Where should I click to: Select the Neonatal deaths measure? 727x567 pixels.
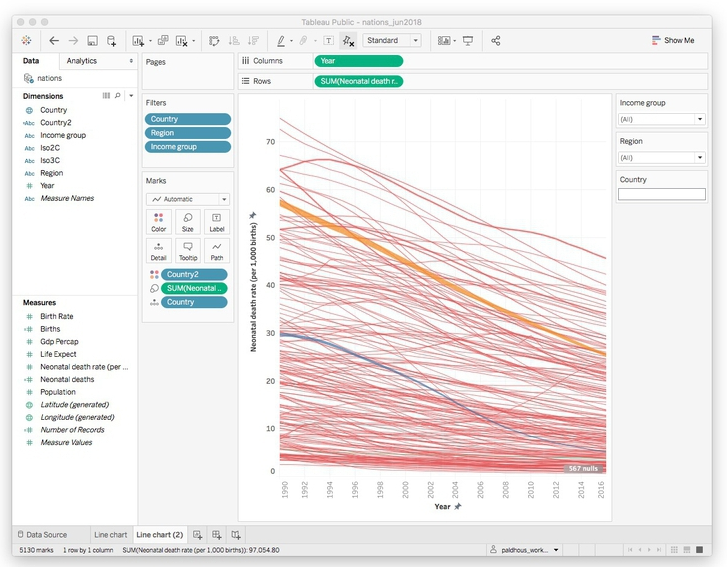[x=67, y=379]
